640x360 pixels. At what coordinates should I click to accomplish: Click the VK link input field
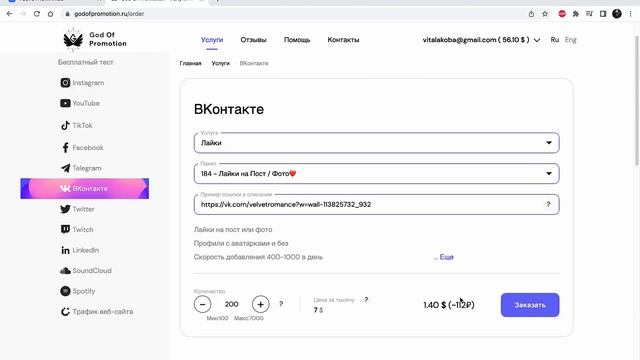(x=376, y=204)
